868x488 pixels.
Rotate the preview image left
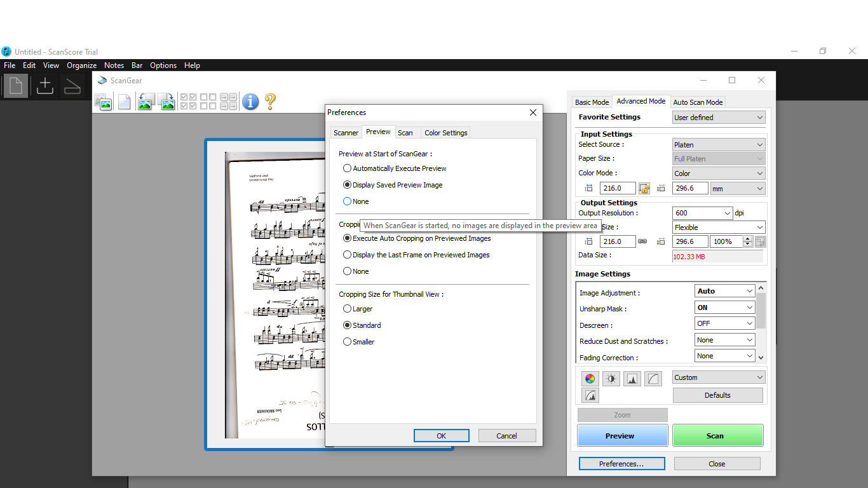tap(146, 102)
